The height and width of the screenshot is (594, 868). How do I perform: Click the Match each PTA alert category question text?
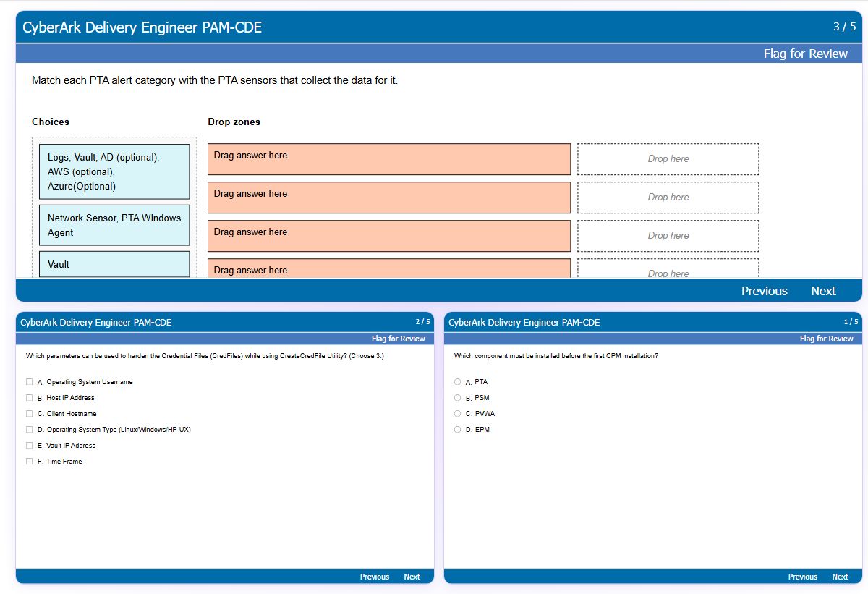[215, 80]
